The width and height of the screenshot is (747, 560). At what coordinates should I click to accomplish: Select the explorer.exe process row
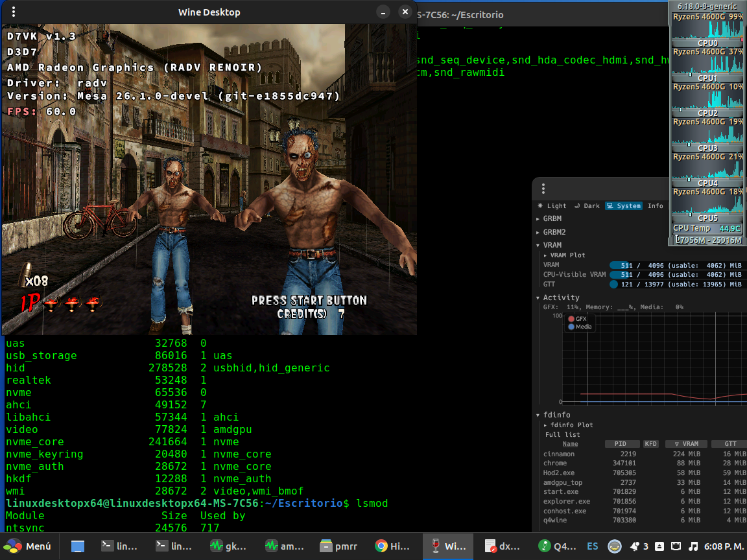(x=644, y=502)
